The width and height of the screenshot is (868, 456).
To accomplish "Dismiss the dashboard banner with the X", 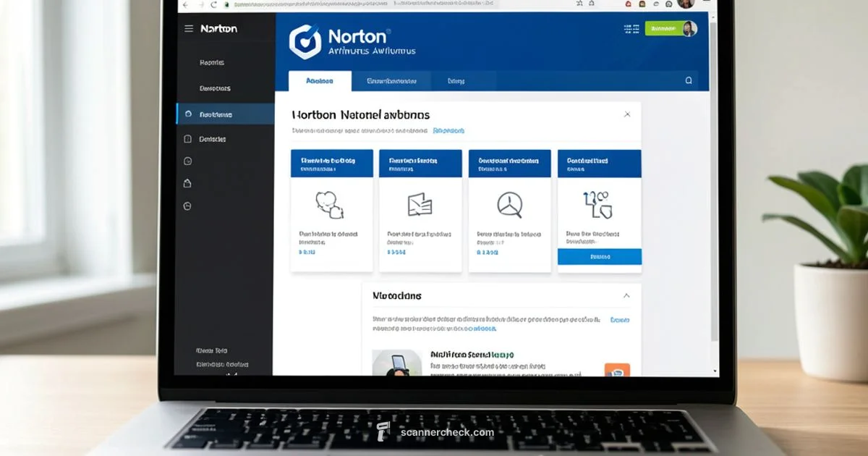I will click(627, 114).
